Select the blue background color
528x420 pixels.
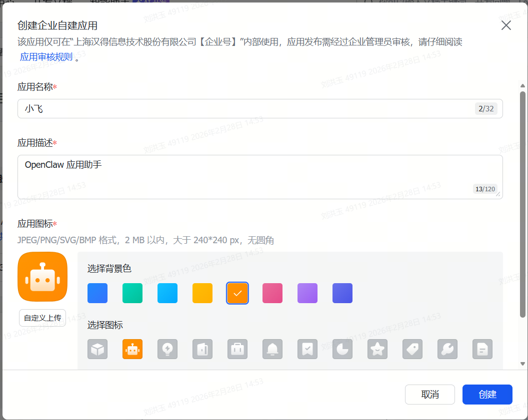pyautogui.click(x=97, y=293)
